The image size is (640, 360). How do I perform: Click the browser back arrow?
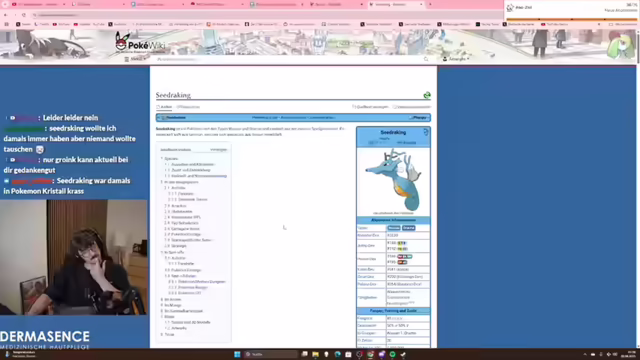[x=6, y=15]
